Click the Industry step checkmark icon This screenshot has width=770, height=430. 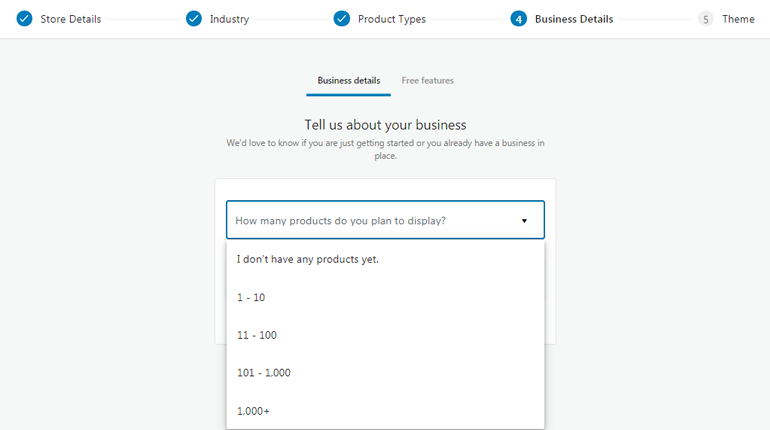[x=194, y=19]
